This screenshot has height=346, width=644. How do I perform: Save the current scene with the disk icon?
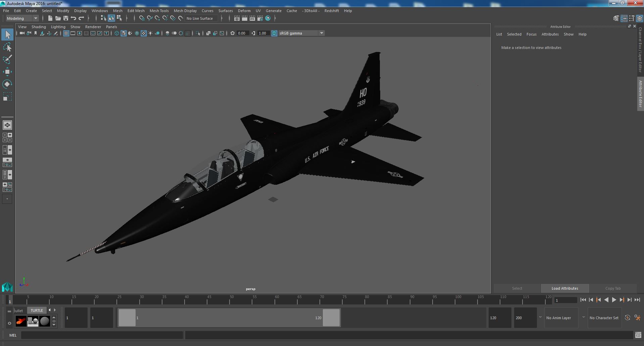coord(66,18)
